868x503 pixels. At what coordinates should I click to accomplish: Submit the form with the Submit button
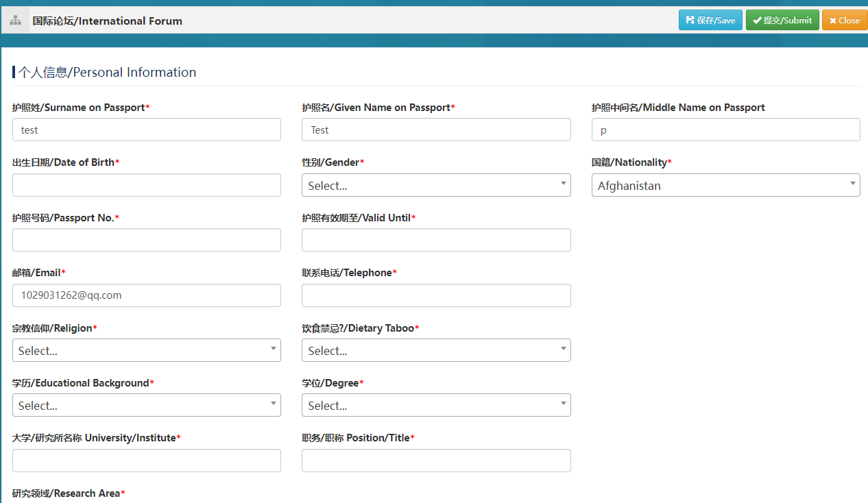coord(782,21)
